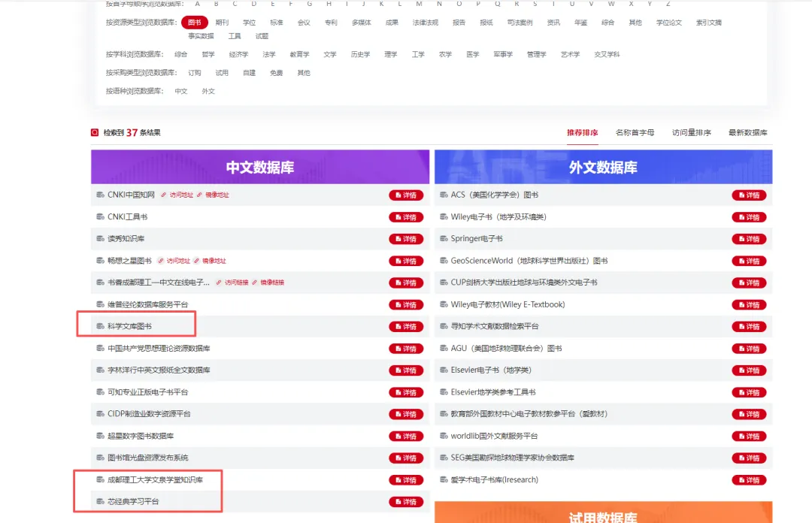This screenshot has height=523, width=812.
Task: Click the database icon beside 可知专业正版电子书平台
Action: click(x=101, y=392)
